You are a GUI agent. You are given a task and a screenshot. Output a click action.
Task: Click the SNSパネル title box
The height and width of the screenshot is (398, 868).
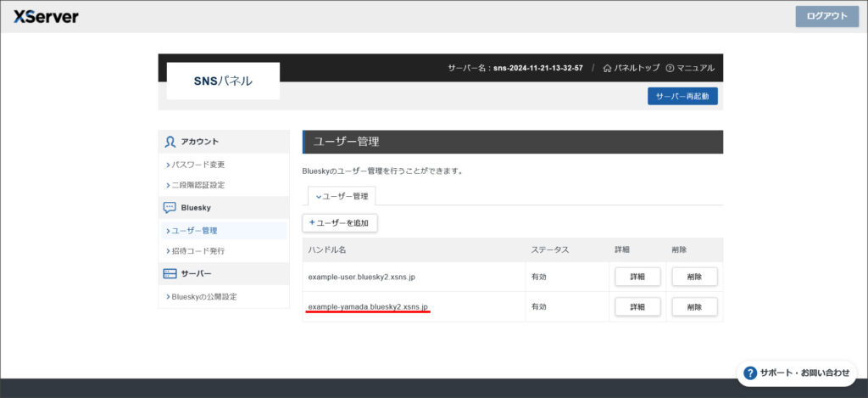pos(223,81)
